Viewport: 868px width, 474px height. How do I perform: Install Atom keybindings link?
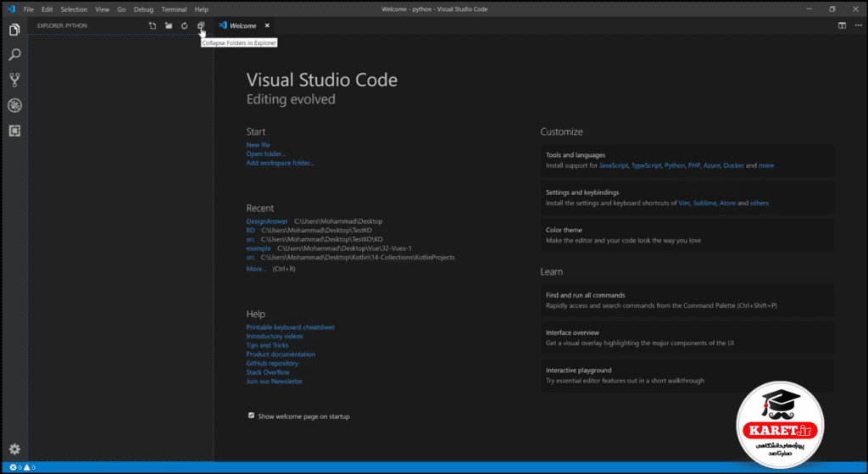[727, 204]
